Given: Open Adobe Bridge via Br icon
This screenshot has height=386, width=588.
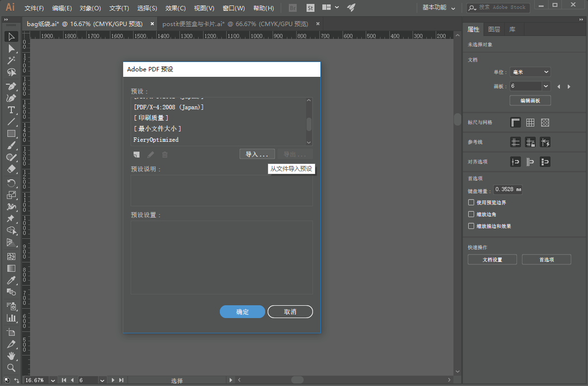Looking at the screenshot, I should click(x=293, y=8).
